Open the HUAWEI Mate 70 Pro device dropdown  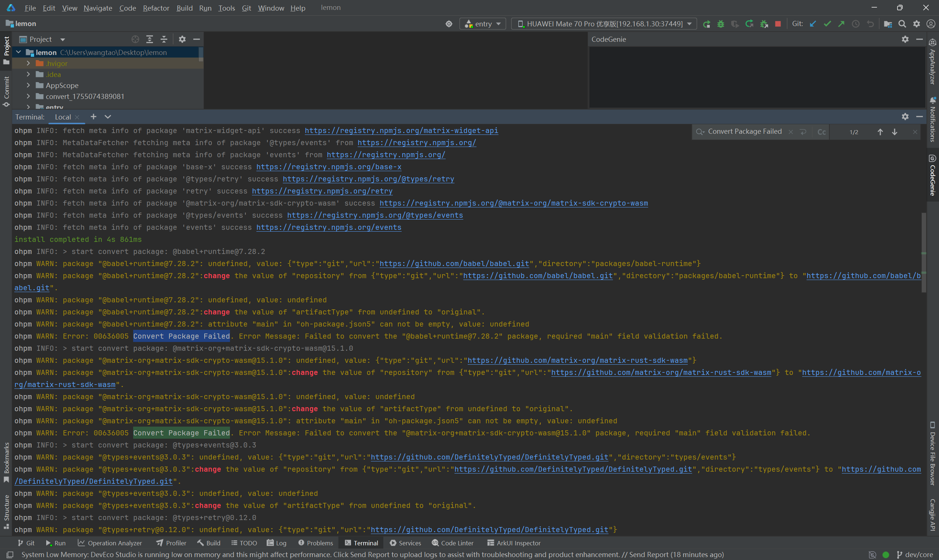pyautogui.click(x=604, y=24)
